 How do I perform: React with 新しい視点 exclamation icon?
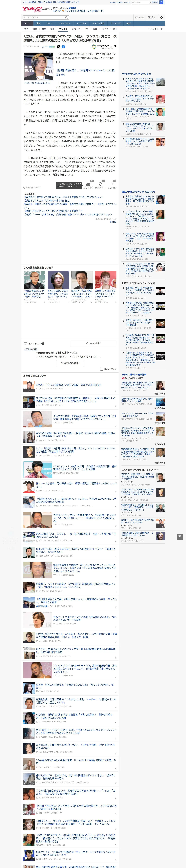112,185
